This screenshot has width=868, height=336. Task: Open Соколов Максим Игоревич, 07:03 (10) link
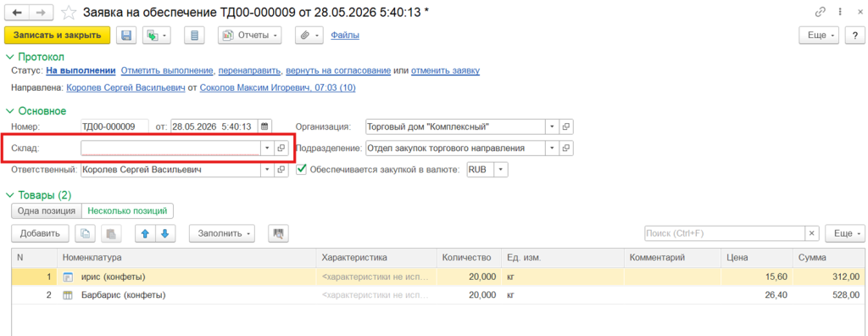click(x=277, y=87)
